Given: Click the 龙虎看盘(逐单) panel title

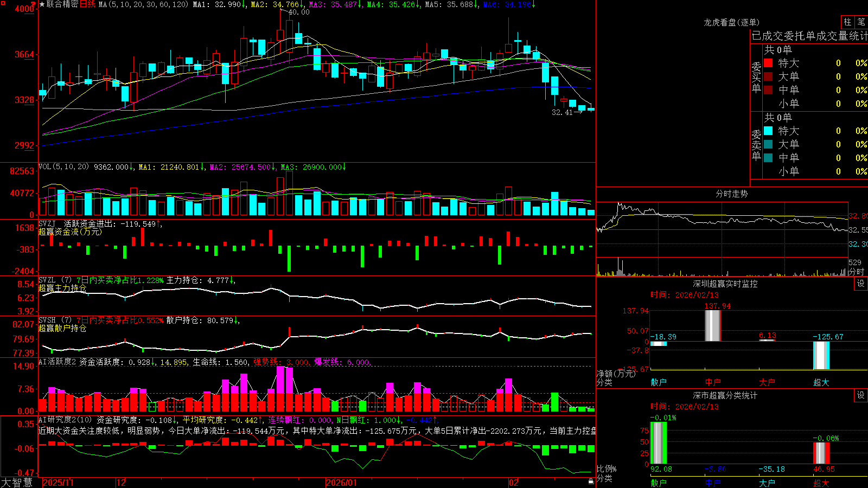Looking at the screenshot, I should click(x=731, y=22).
